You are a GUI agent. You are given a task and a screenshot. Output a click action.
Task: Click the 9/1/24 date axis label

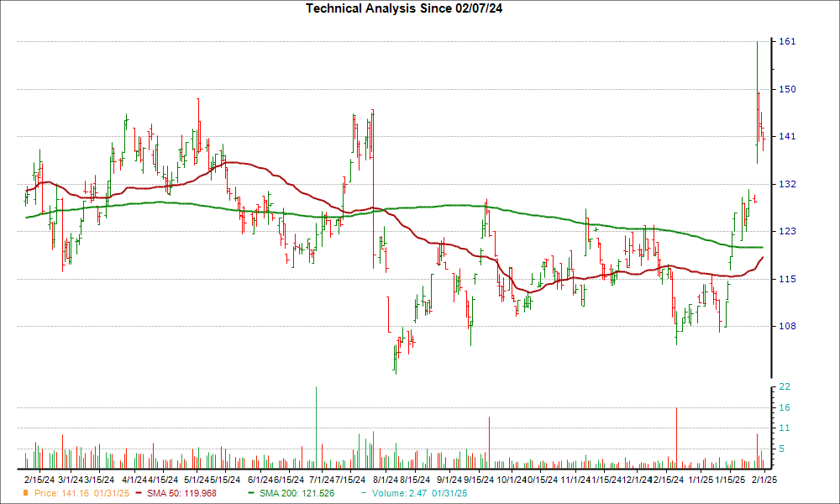[x=449, y=480]
